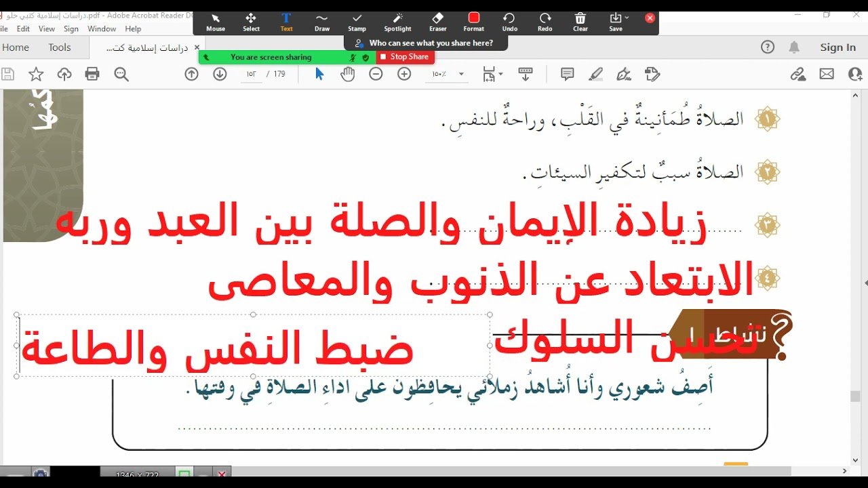Viewport: 868px width, 488px height.
Task: Select the highlighter pen tool
Action: coord(596,74)
